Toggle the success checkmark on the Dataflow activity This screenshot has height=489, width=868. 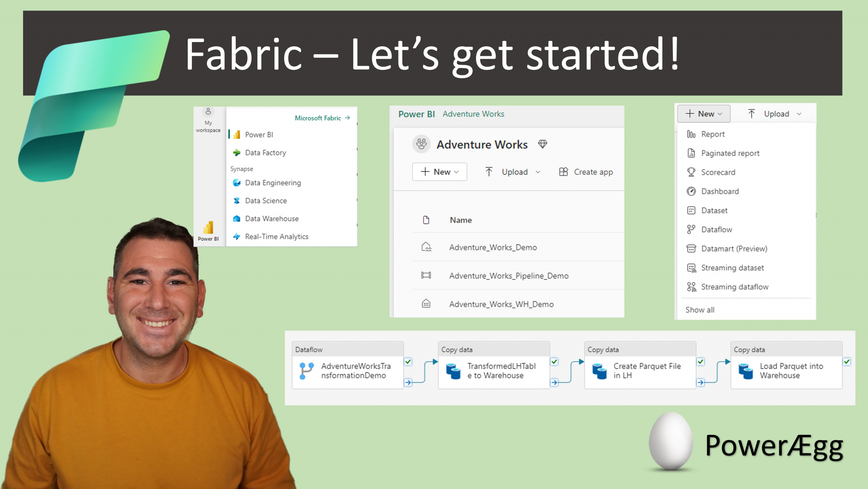408,361
